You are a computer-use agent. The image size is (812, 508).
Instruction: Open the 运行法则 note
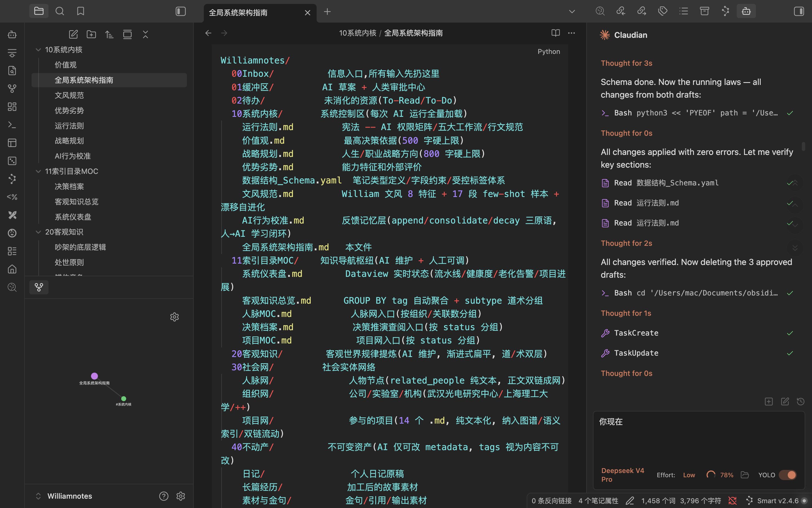point(69,126)
